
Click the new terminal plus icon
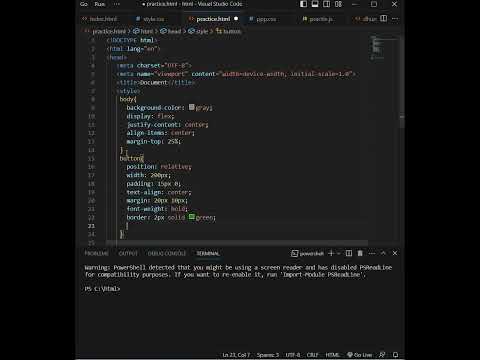331,253
